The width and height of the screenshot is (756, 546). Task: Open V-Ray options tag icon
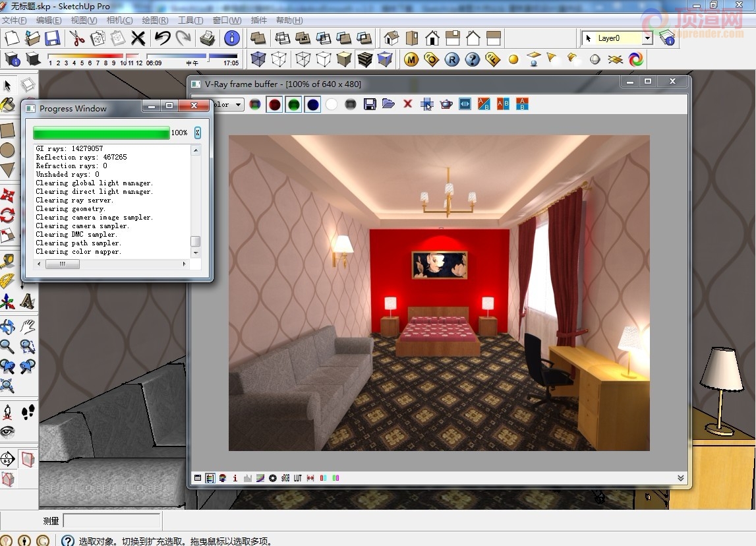(x=431, y=59)
